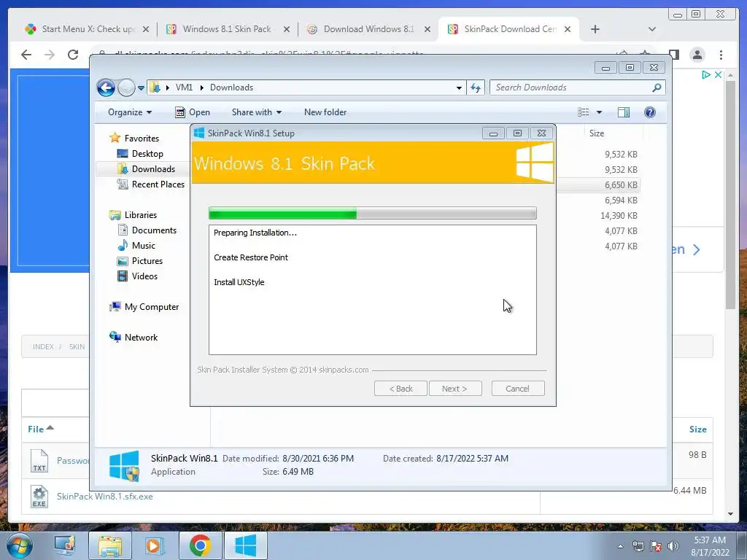Click Next button in SkinPack Setup

[455, 389]
